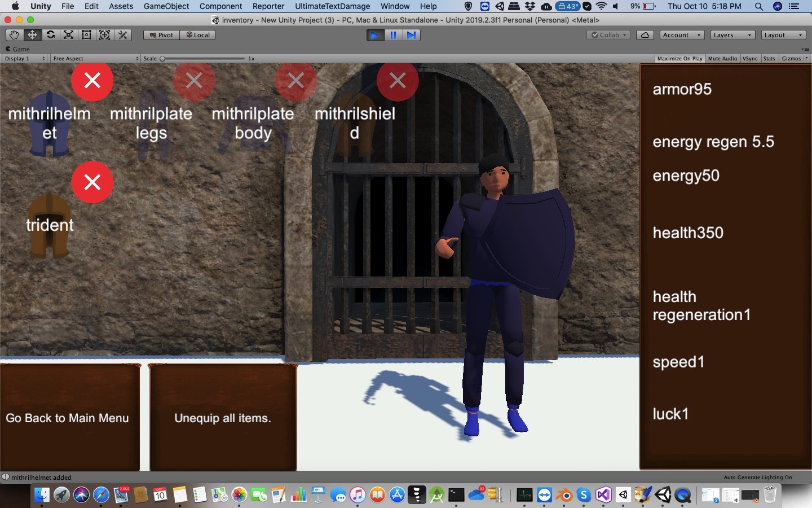The image size is (812, 508).
Task: Open the Custom Editor Tools icon
Action: click(123, 34)
